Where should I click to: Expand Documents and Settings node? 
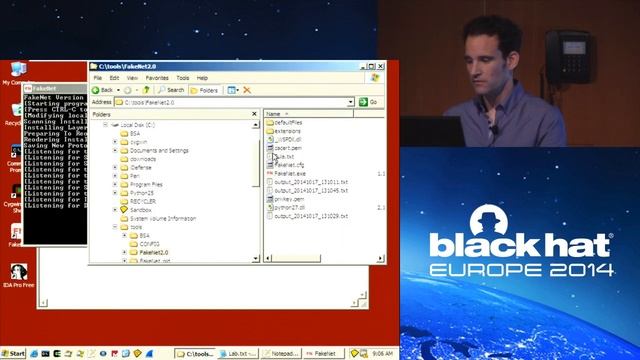(x=115, y=150)
